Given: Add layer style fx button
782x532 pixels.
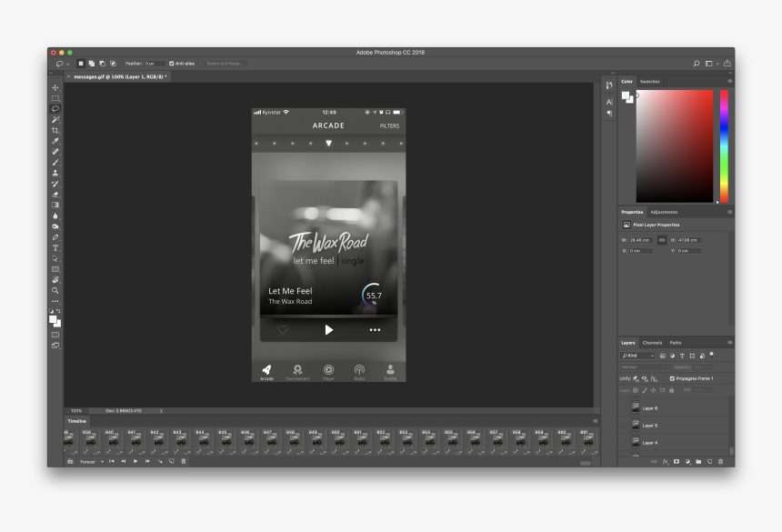Looking at the screenshot, I should tap(666, 462).
